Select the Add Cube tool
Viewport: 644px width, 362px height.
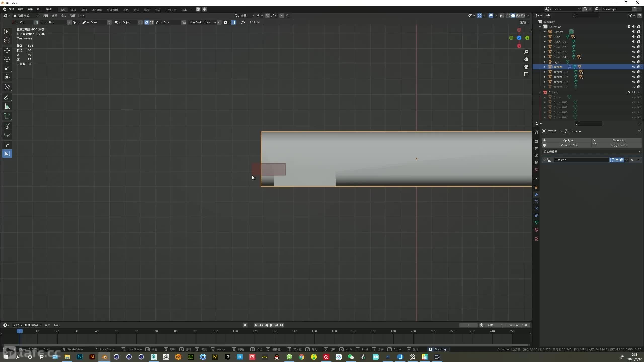(x=7, y=116)
